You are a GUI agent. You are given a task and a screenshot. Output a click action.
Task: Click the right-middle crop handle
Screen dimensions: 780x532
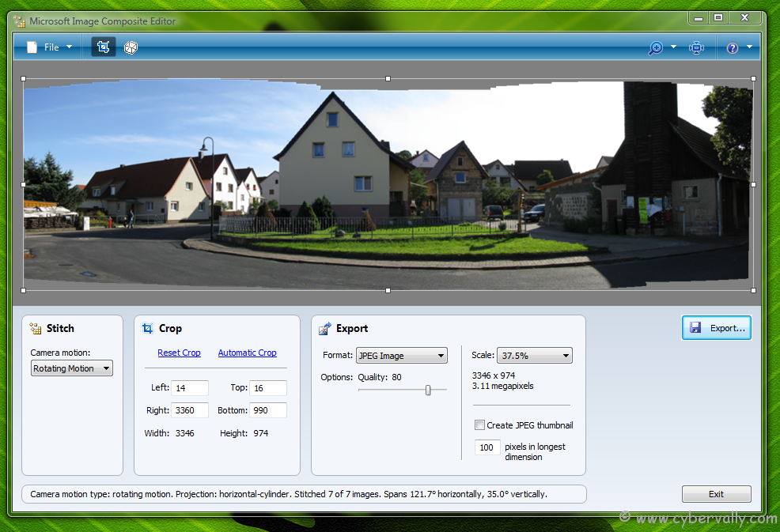pyautogui.click(x=754, y=184)
